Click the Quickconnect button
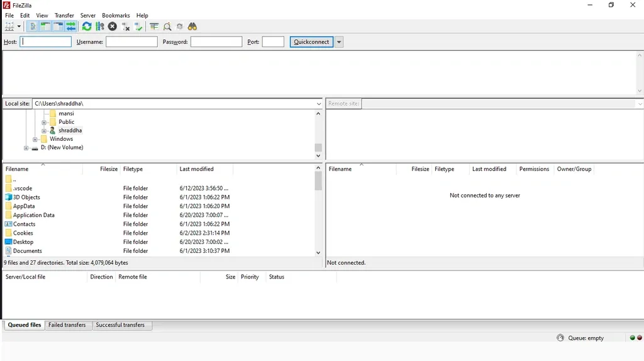Viewport: 644px width, 361px height. [311, 42]
